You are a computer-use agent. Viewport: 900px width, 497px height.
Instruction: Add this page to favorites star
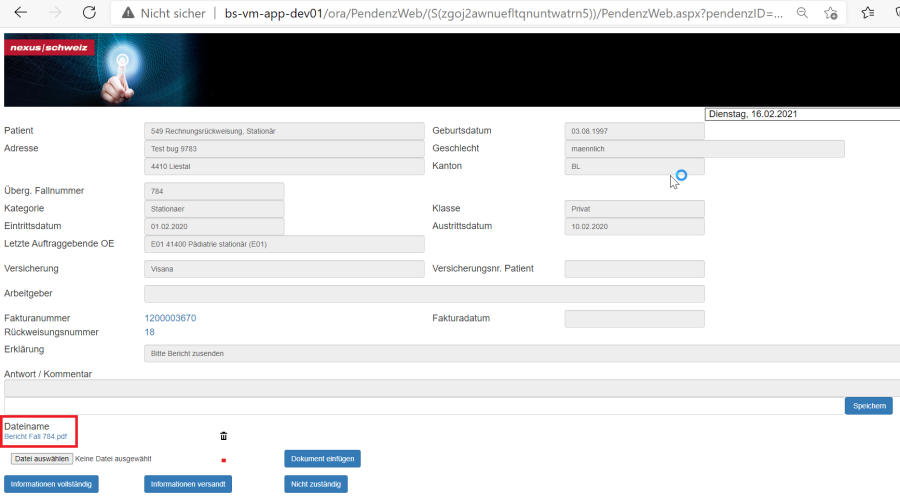click(x=831, y=13)
